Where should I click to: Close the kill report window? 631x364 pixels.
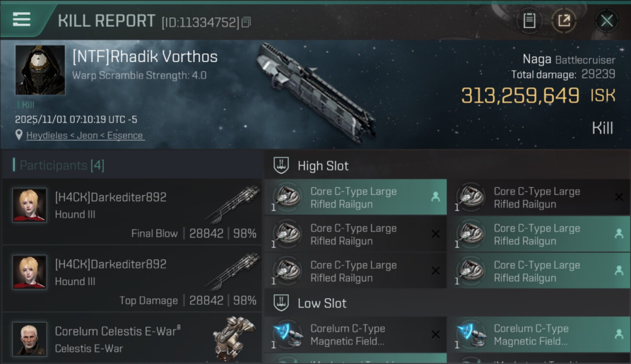pyautogui.click(x=607, y=21)
